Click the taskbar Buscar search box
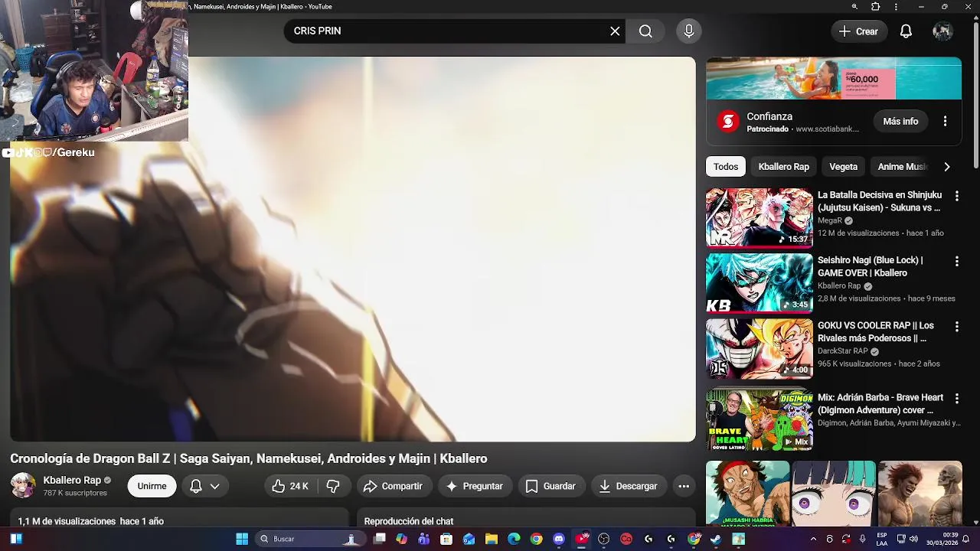 (310, 539)
